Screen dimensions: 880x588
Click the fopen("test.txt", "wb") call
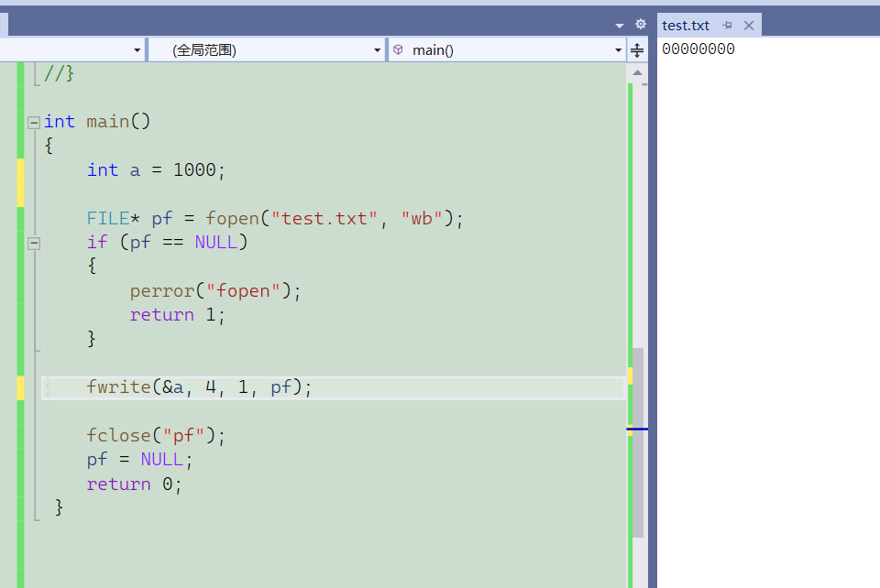[x=329, y=218]
